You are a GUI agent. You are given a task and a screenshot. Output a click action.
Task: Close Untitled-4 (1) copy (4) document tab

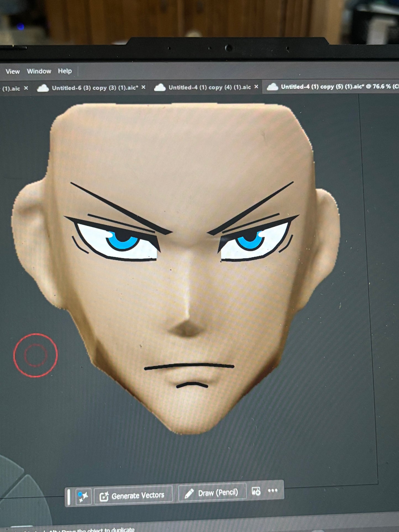(x=256, y=87)
